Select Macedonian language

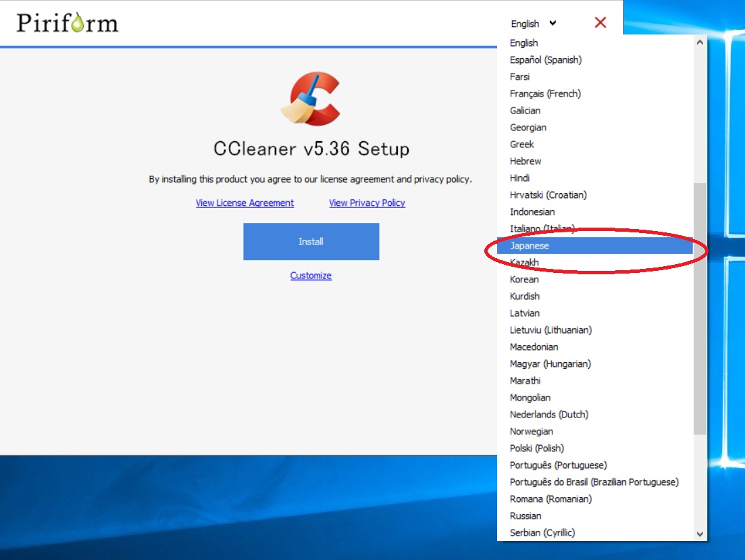coord(595,347)
